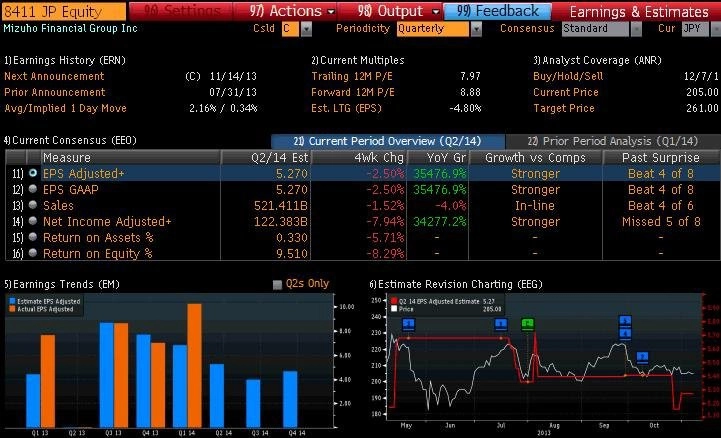This screenshot has width=721, height=438.
Task: Click the Trailing 12M P/E value 7.97
Action: [x=470, y=76]
